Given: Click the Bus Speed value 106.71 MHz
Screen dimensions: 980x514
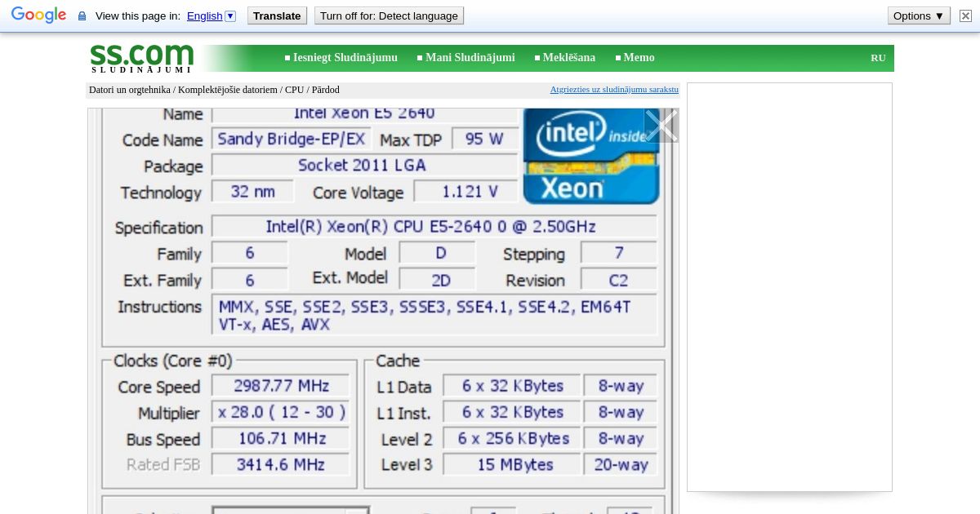Looking at the screenshot, I should click(281, 438).
